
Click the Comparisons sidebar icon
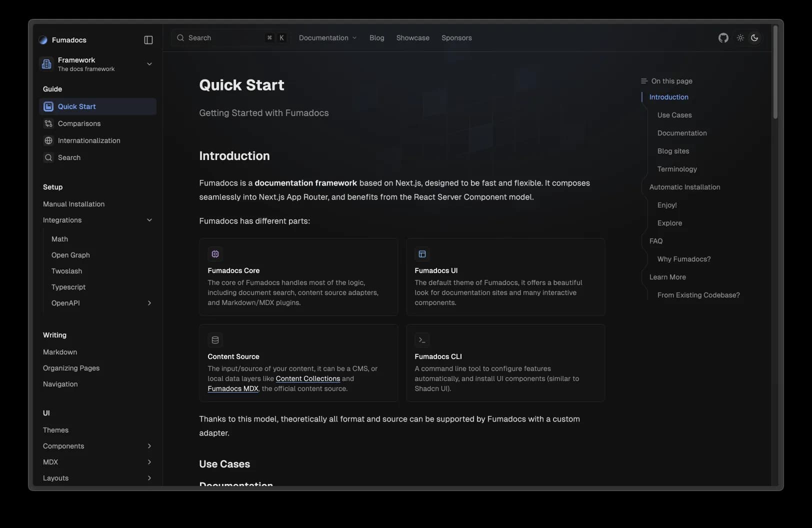[x=48, y=123]
